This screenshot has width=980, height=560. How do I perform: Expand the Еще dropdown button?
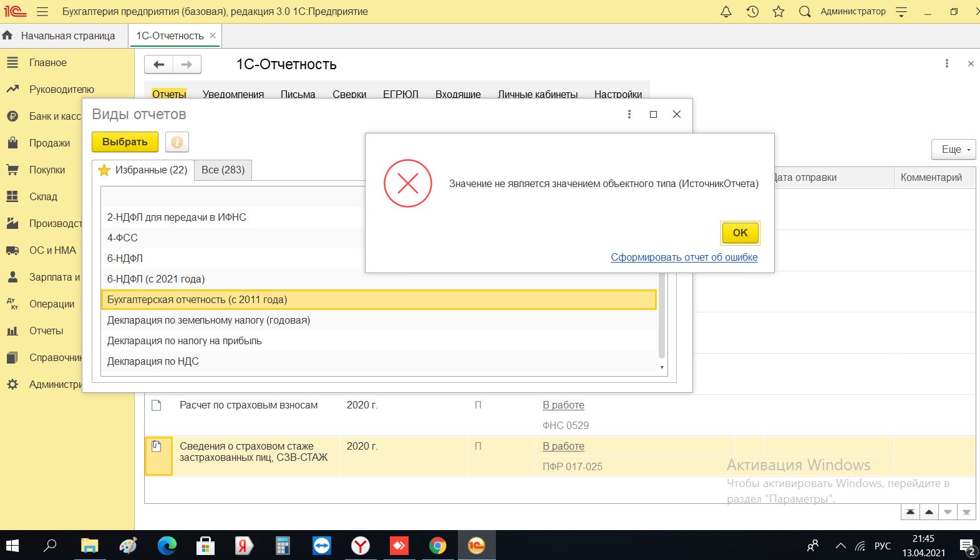pyautogui.click(x=953, y=150)
